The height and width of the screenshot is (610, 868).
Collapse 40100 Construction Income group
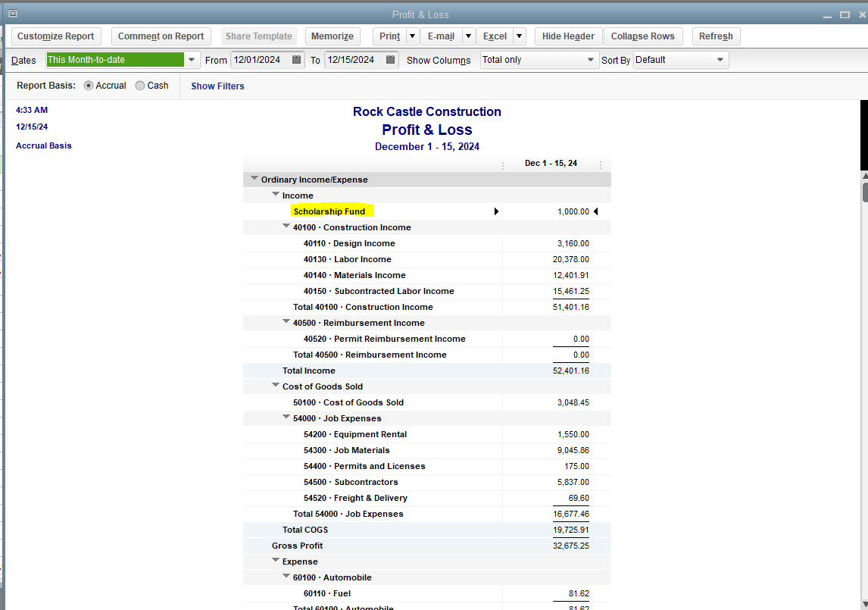point(286,226)
